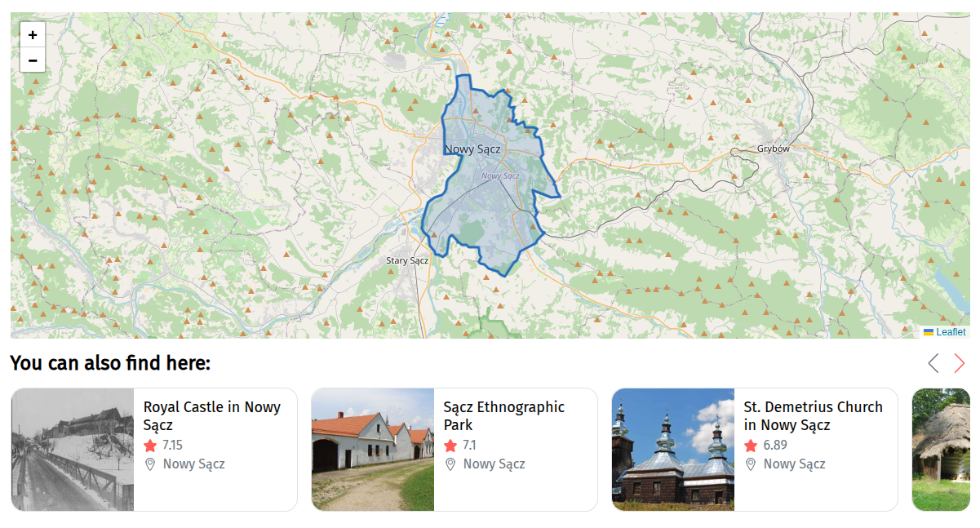This screenshot has width=980, height=528.
Task: Click the Stary Sącz label on map
Action: click(407, 260)
